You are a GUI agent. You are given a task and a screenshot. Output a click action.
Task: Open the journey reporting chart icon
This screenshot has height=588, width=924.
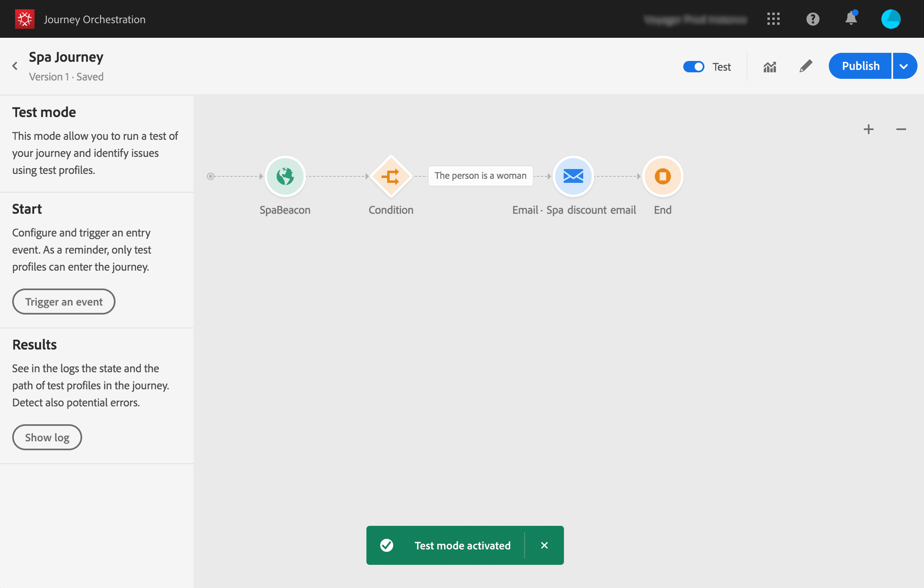[x=769, y=67]
